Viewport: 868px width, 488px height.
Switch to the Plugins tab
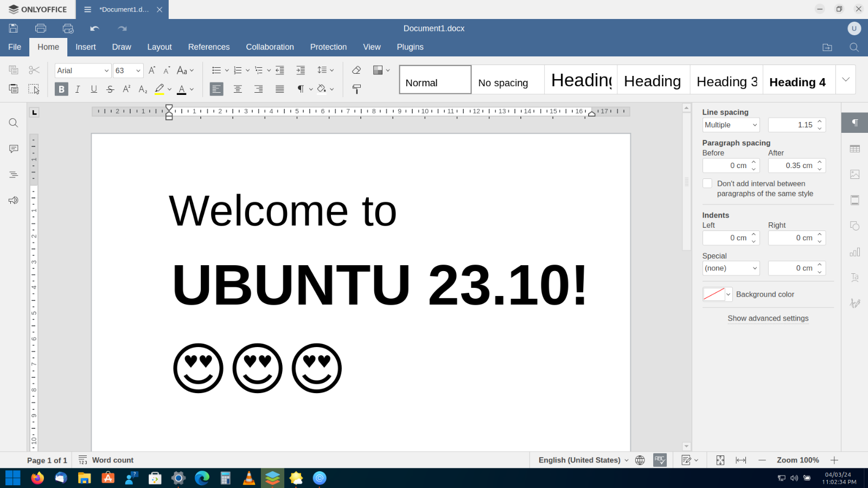[410, 47]
